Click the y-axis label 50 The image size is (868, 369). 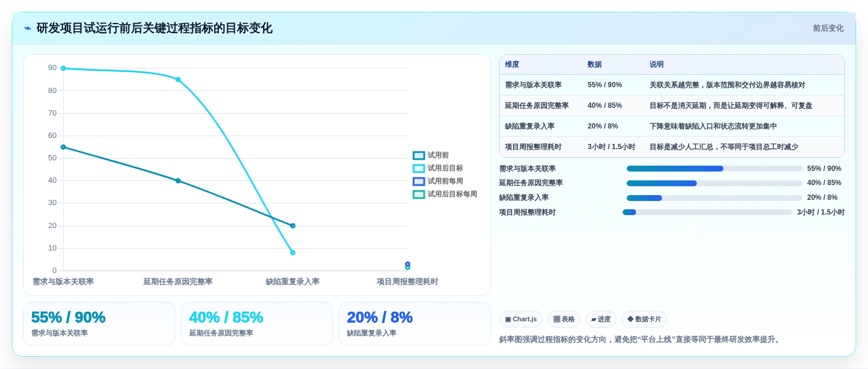[x=53, y=158]
